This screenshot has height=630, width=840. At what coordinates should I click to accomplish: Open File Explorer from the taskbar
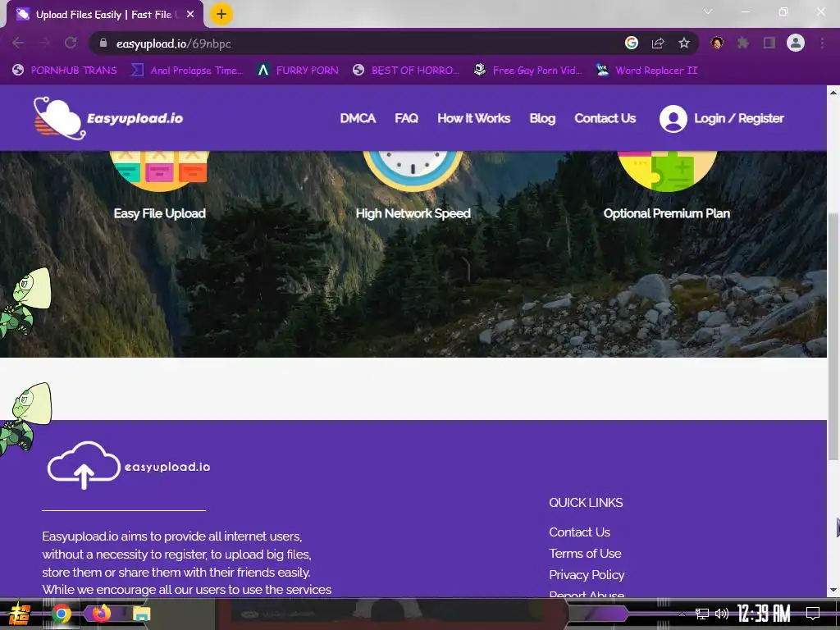[141, 614]
